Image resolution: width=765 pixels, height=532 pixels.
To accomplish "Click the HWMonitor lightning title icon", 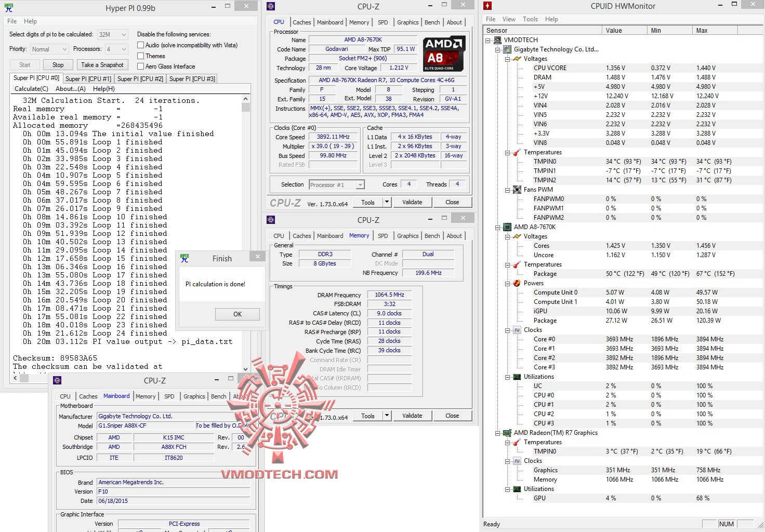I will pos(487,6).
